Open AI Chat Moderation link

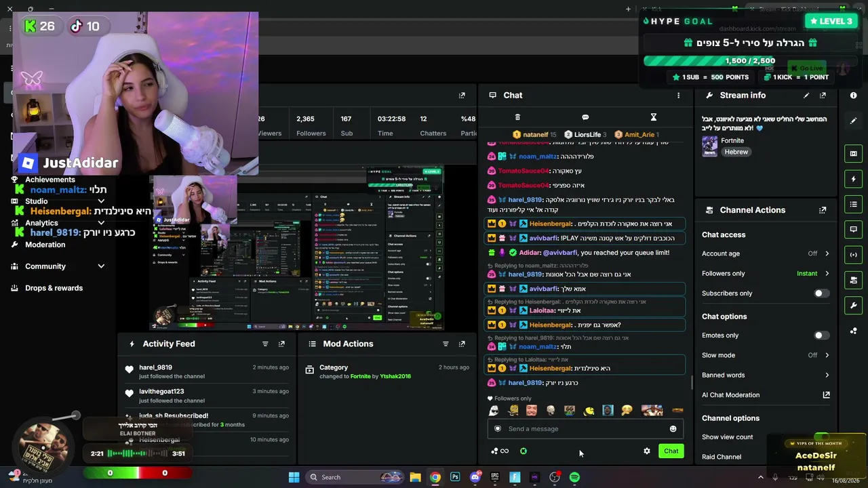(766, 395)
